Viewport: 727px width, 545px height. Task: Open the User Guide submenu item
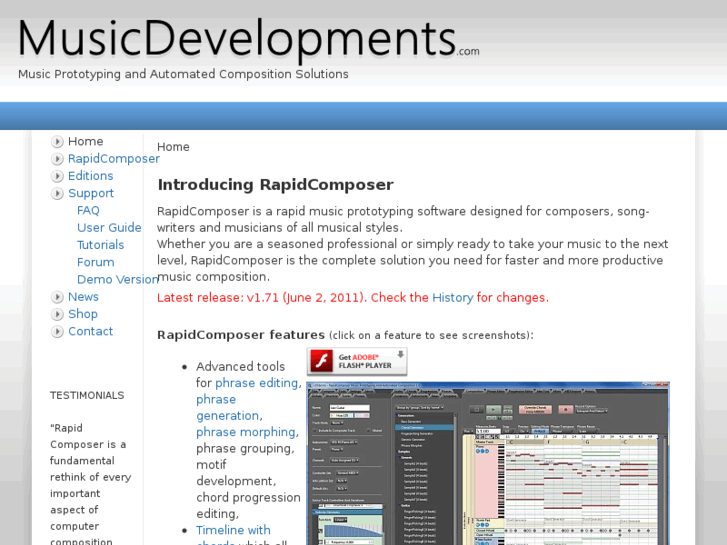pyautogui.click(x=109, y=228)
